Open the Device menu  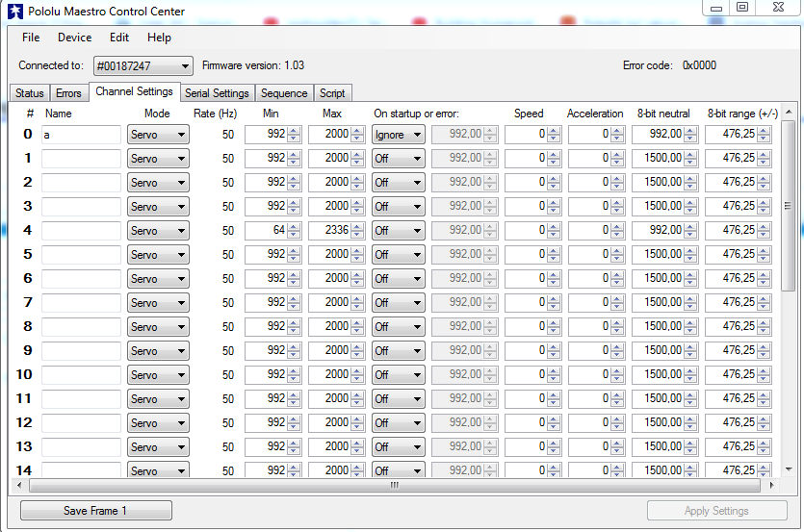(74, 38)
